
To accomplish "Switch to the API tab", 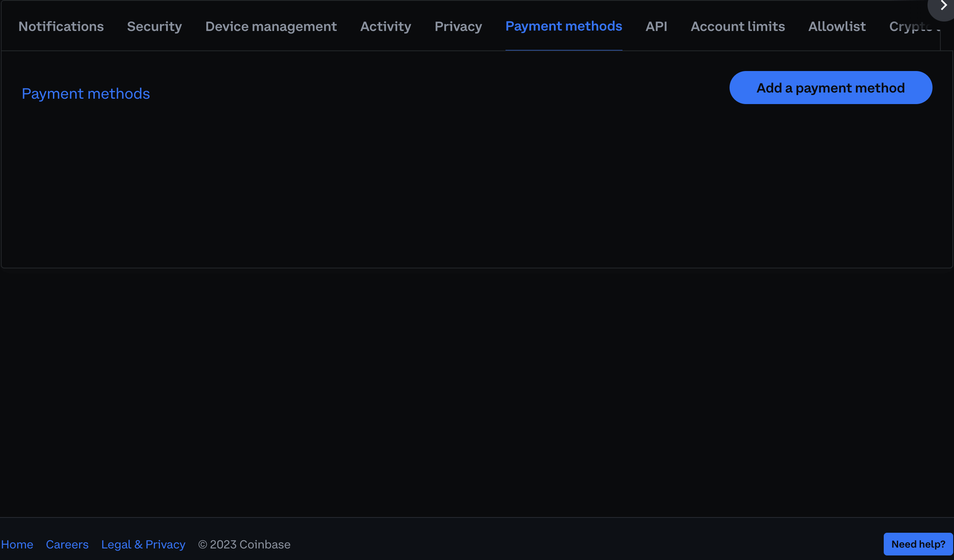I will [656, 26].
